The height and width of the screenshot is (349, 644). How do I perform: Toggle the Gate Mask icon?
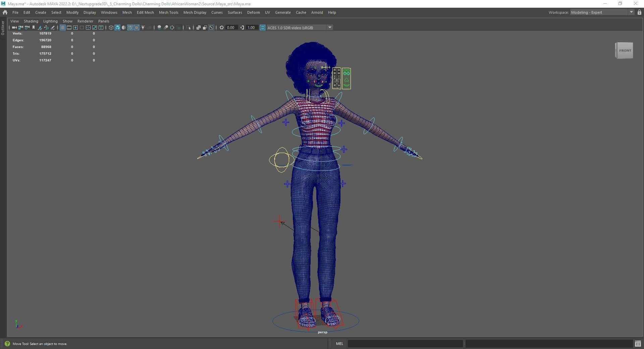82,28
